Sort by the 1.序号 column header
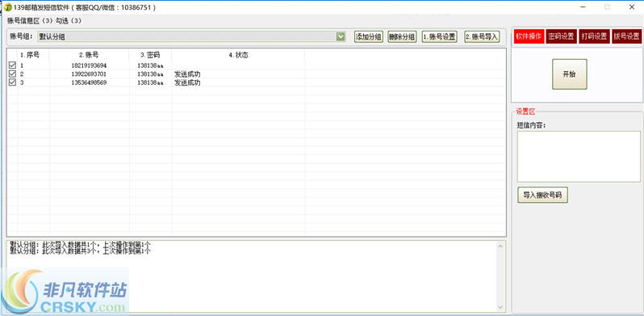644x316 pixels. click(30, 55)
